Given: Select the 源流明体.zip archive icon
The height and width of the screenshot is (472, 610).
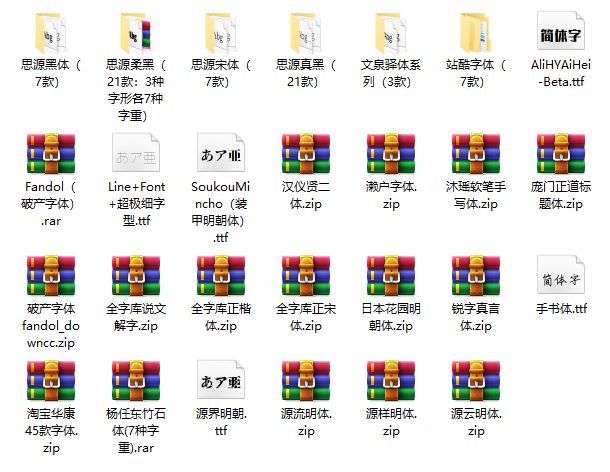Looking at the screenshot, I should pyautogui.click(x=306, y=381).
